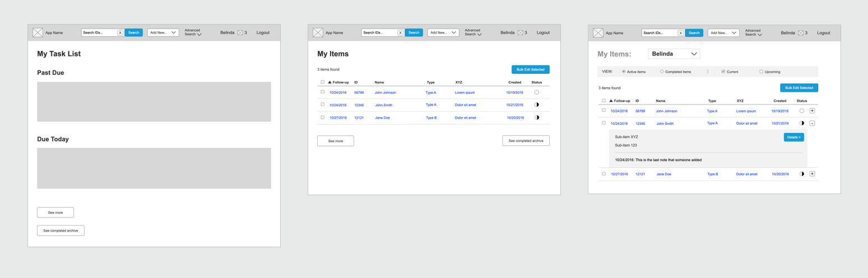
Task: Click Bulk Edit Selected in Belinda-filtered panel
Action: click(x=799, y=88)
